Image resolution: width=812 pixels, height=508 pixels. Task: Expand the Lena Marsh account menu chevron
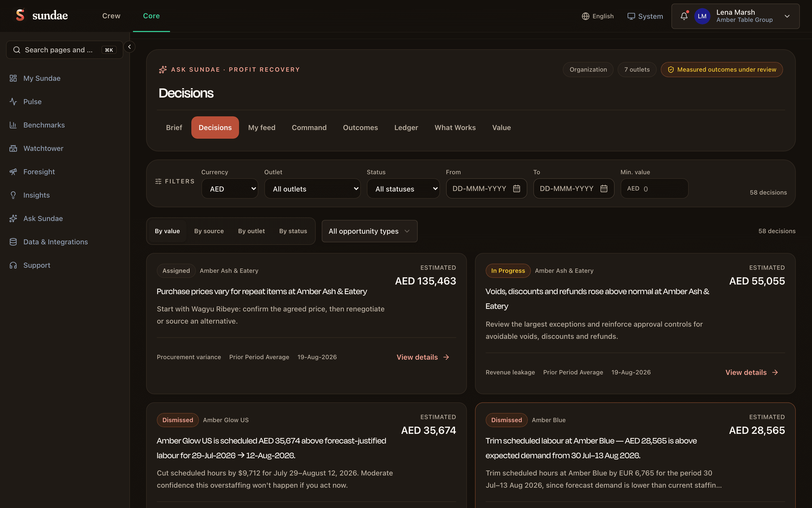787,16
